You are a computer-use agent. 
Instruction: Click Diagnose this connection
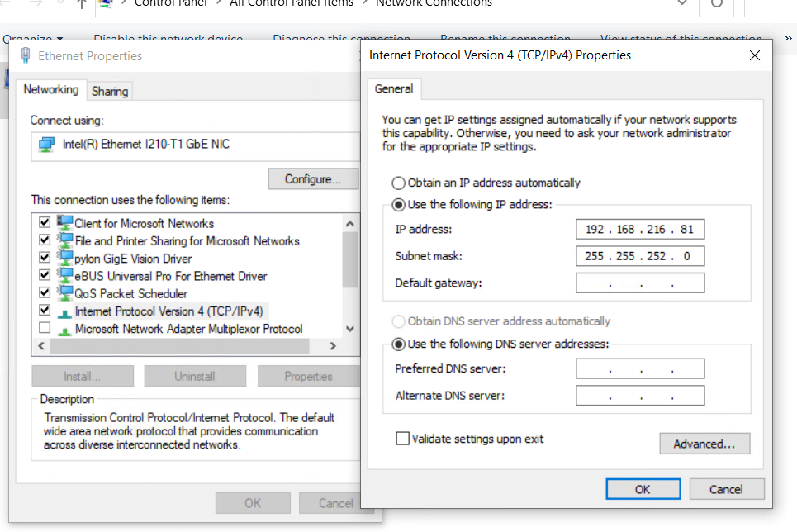coord(342,39)
